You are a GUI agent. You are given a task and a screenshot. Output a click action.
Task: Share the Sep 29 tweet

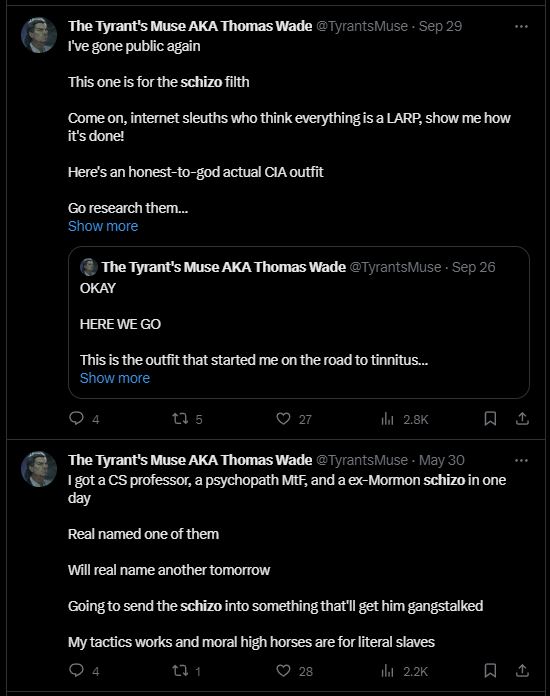click(x=522, y=419)
